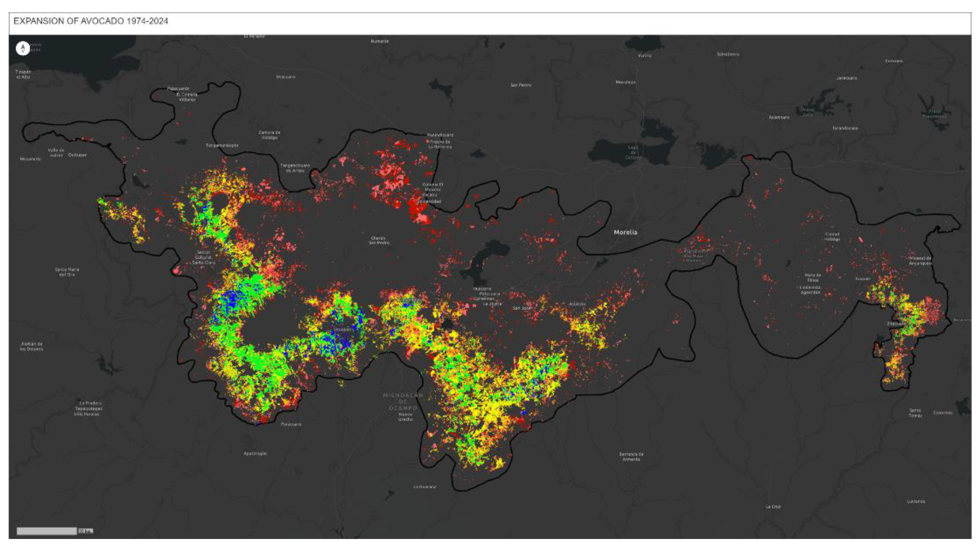The image size is (980, 547).
Task: Click the MICHOACÁN DE OCAMPO state label
Action: pos(403,402)
